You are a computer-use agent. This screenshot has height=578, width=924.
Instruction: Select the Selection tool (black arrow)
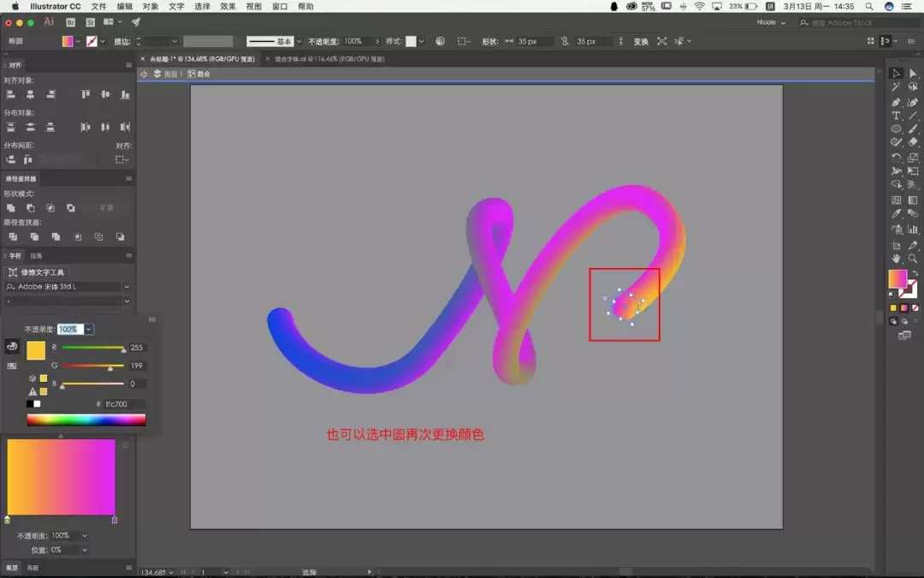tap(896, 74)
